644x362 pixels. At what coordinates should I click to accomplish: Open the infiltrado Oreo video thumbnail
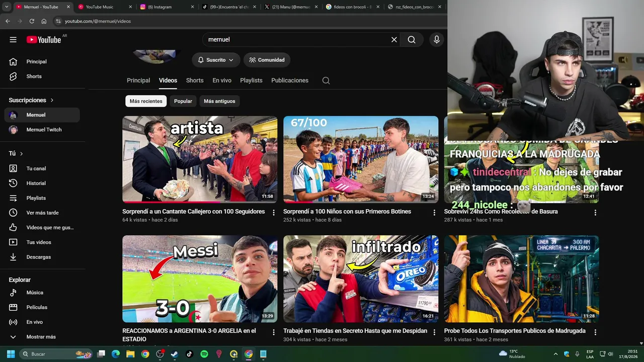361,279
